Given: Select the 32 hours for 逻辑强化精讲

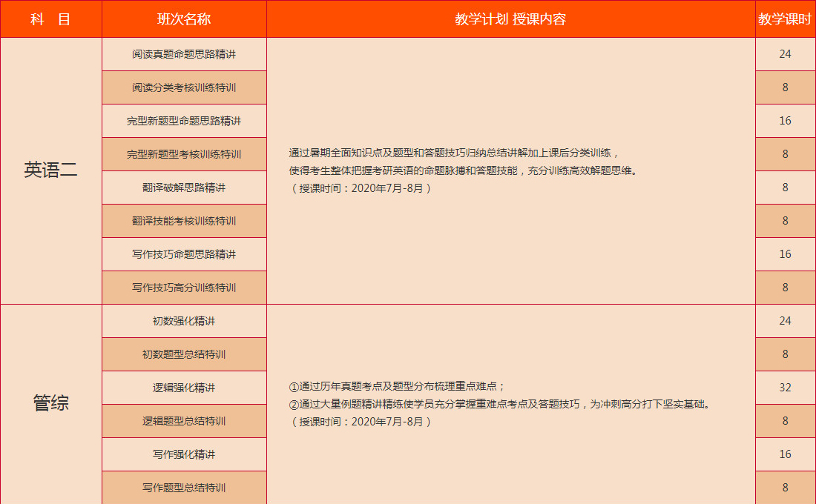Looking at the screenshot, I should pyautogui.click(x=786, y=388).
